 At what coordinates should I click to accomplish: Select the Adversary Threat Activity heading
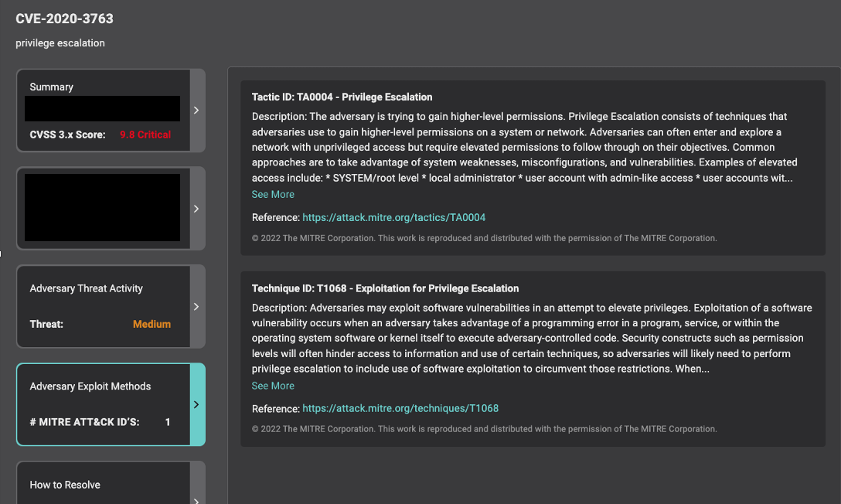click(87, 288)
